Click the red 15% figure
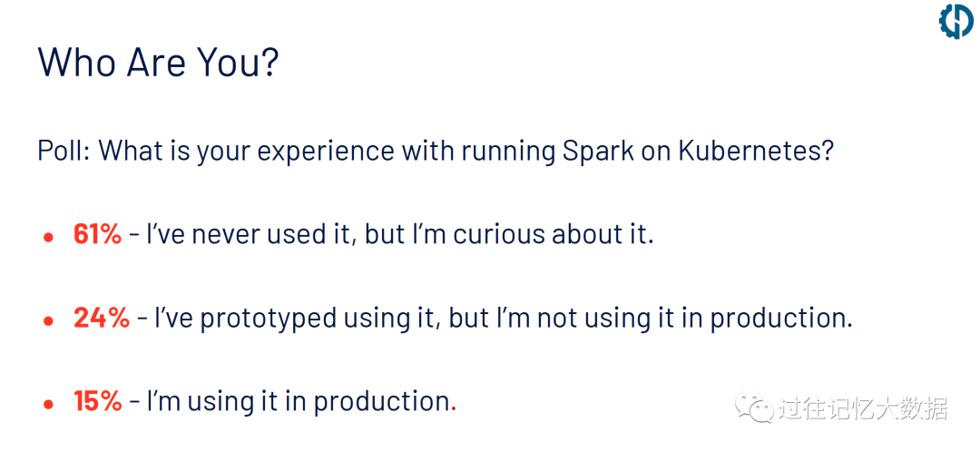 (97, 401)
